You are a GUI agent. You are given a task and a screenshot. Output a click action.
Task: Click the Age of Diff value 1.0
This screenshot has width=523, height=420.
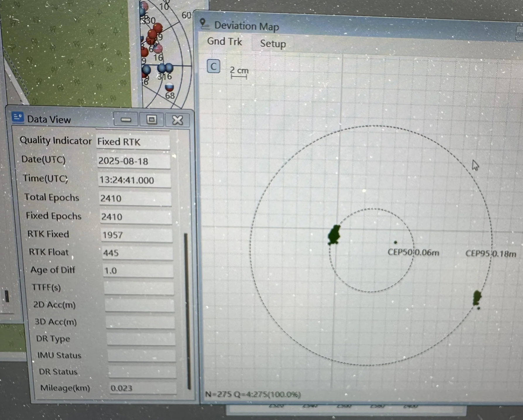138,270
